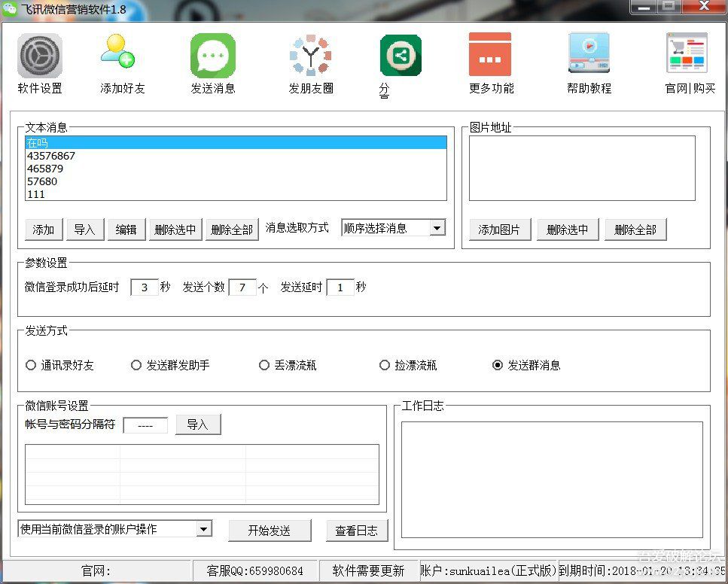Viewport: 728px width, 584px height.
Task: Click 导入 button under text messages
Action: click(x=85, y=230)
